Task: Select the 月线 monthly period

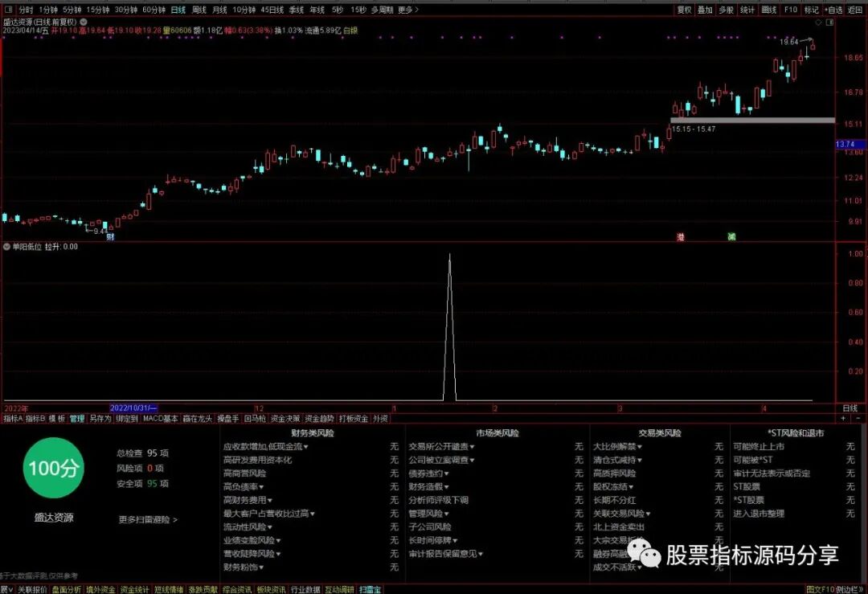Action: tap(219, 10)
